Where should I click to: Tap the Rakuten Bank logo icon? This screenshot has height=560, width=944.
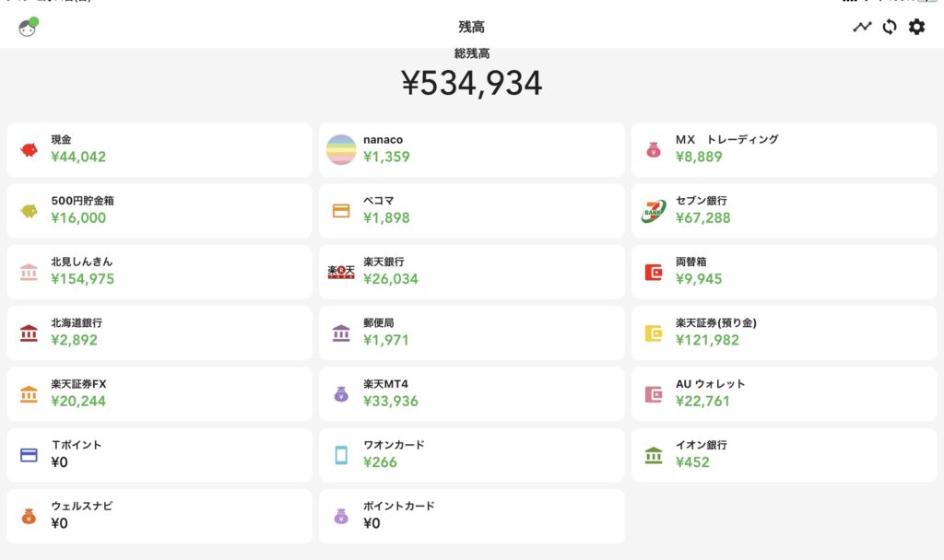(341, 272)
